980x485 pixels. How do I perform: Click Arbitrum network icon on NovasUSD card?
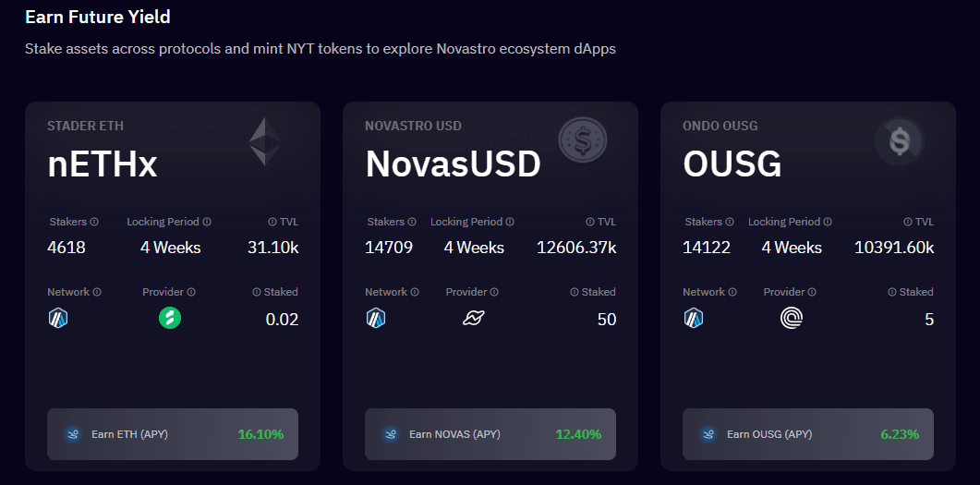(376, 319)
